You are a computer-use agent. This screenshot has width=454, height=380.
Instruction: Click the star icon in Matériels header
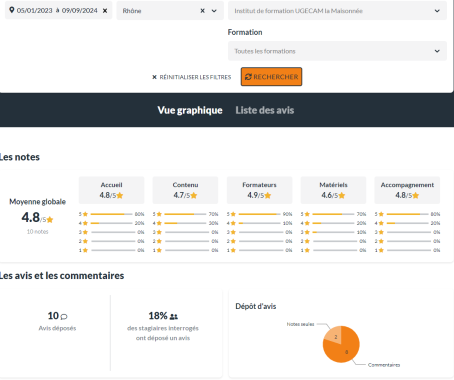point(342,195)
